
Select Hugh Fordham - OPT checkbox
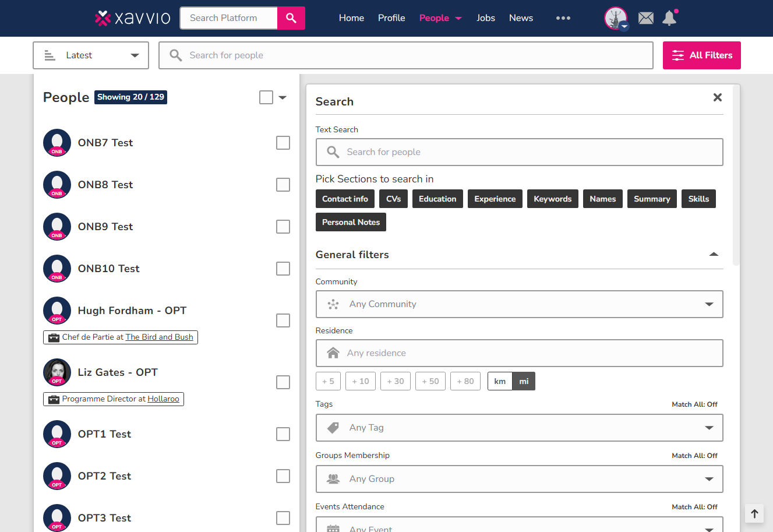pos(283,320)
